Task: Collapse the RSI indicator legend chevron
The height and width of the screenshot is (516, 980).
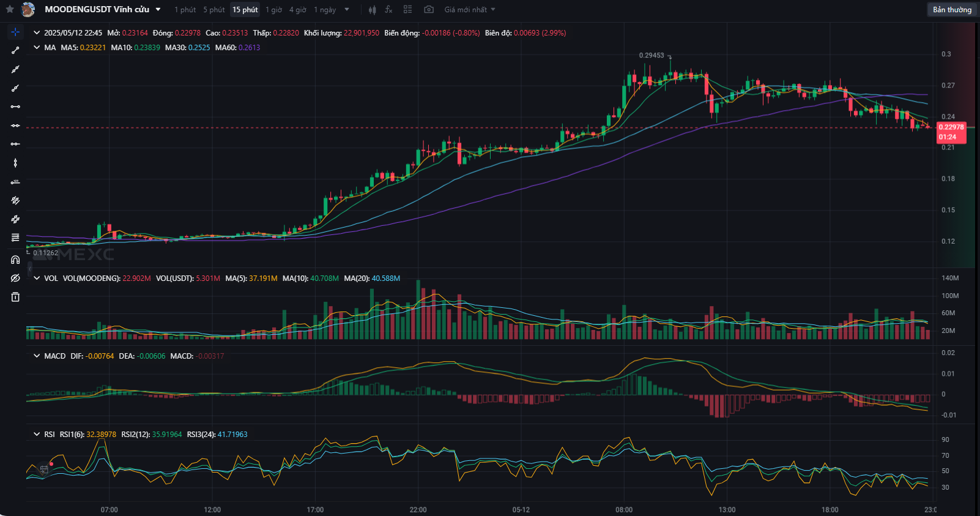Action: point(37,435)
